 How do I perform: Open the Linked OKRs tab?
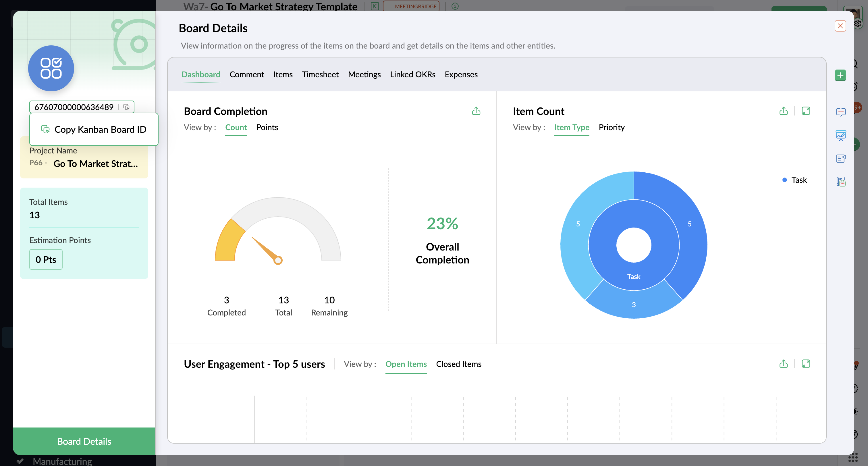(412, 74)
